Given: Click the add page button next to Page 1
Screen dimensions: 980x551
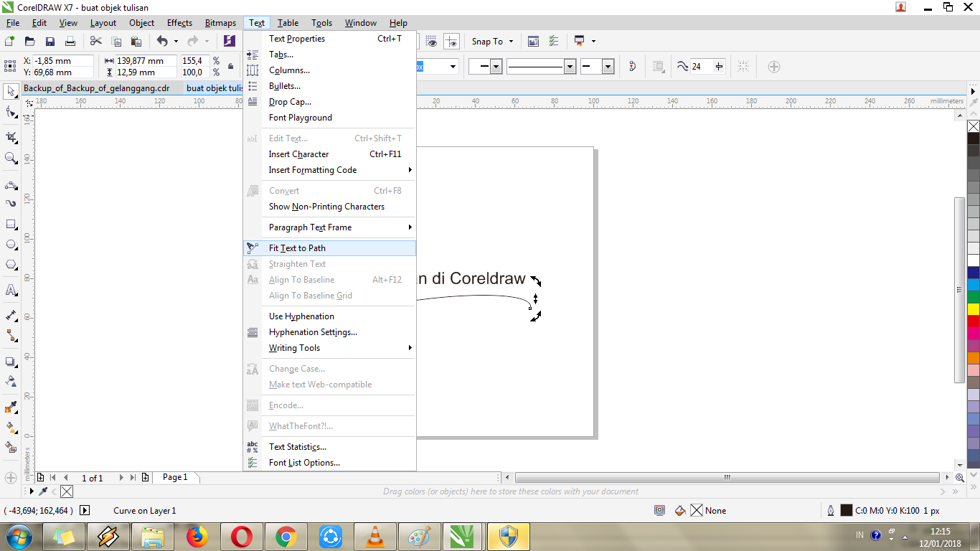Looking at the screenshot, I should pyautogui.click(x=144, y=477).
